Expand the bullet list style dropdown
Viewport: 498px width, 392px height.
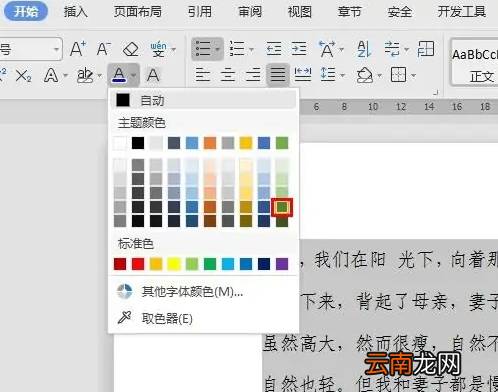click(218, 50)
